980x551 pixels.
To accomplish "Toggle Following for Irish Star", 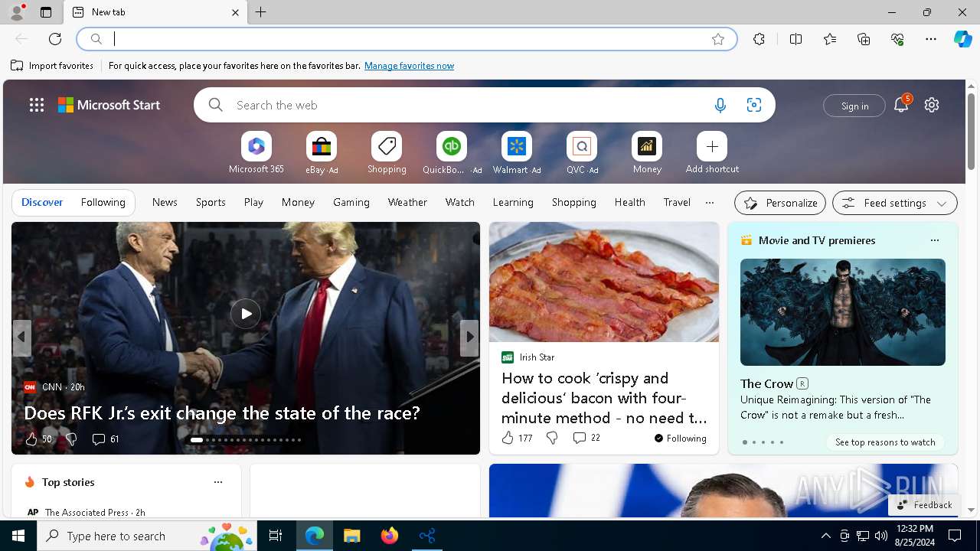I will click(680, 438).
